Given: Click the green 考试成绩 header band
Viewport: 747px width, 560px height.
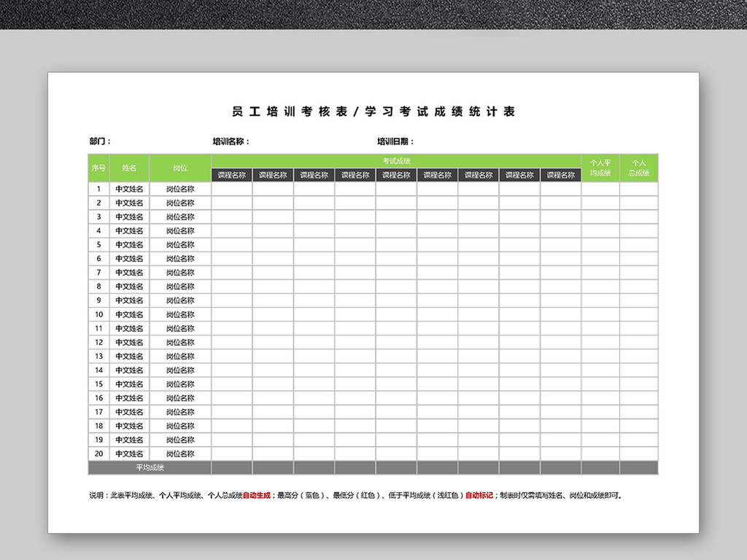Looking at the screenshot, I should point(396,160).
